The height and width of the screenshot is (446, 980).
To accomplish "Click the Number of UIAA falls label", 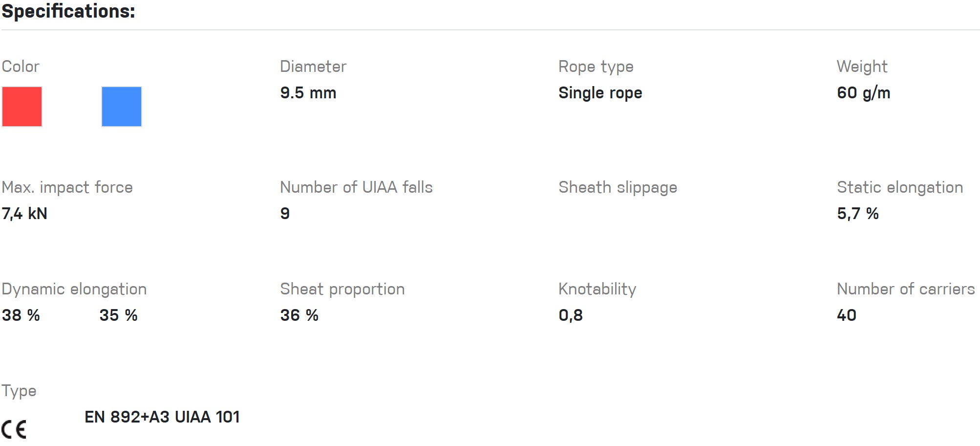I will click(356, 187).
